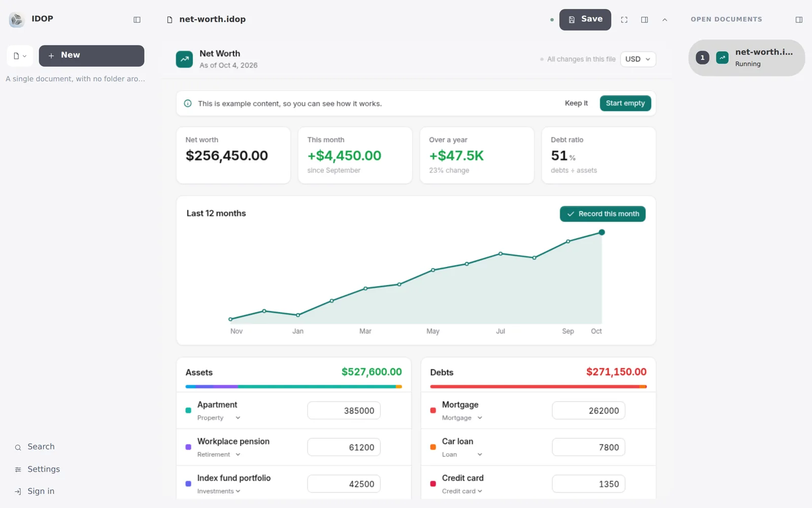Click the Save button
The image size is (812, 508).
click(x=585, y=19)
